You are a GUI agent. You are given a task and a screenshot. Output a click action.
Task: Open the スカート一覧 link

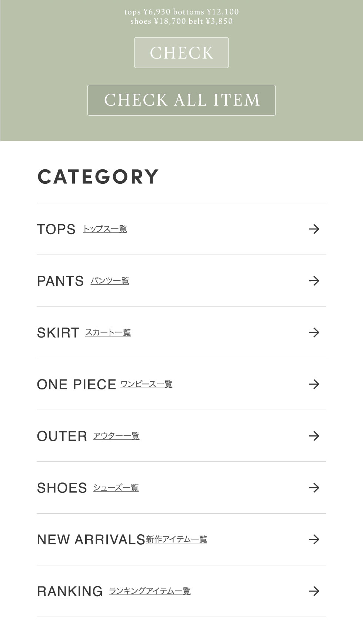(108, 332)
